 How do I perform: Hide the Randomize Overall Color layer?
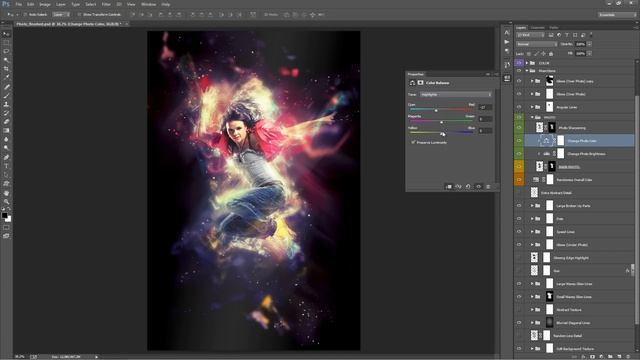click(x=519, y=180)
